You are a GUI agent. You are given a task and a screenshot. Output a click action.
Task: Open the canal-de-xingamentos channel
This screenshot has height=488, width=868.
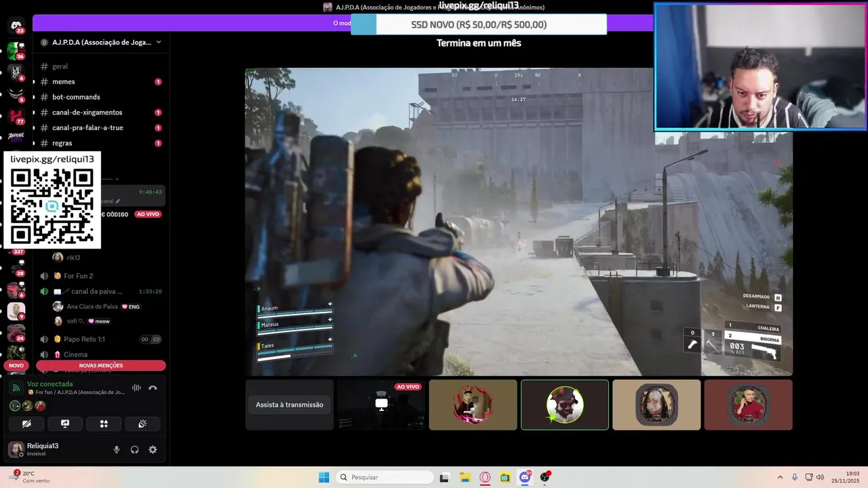pos(99,113)
